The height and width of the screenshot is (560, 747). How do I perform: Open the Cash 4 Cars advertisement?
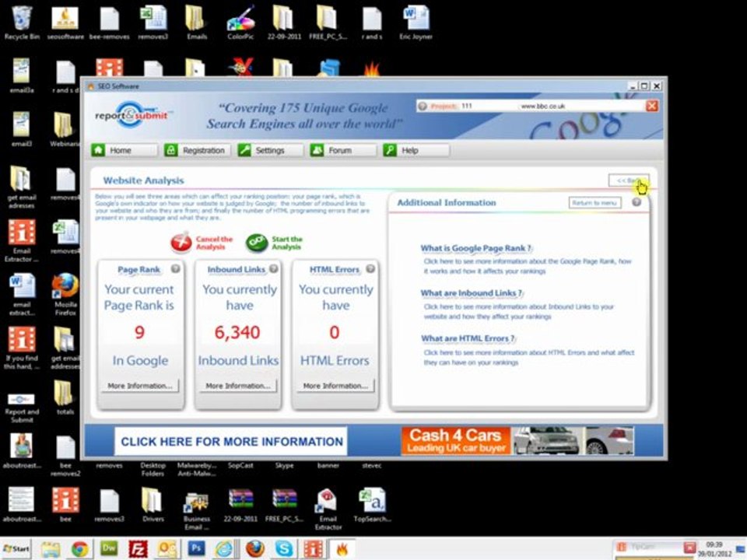pos(517,440)
